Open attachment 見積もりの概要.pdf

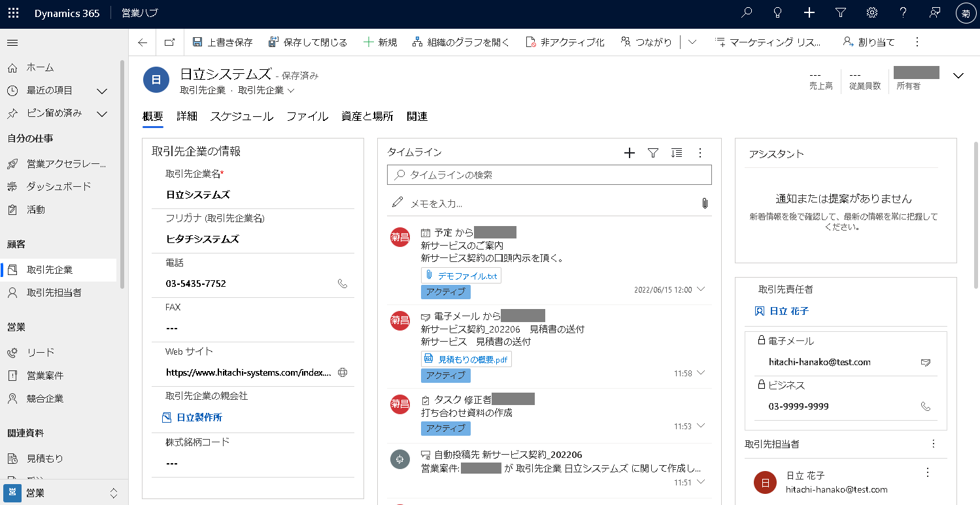click(x=467, y=359)
